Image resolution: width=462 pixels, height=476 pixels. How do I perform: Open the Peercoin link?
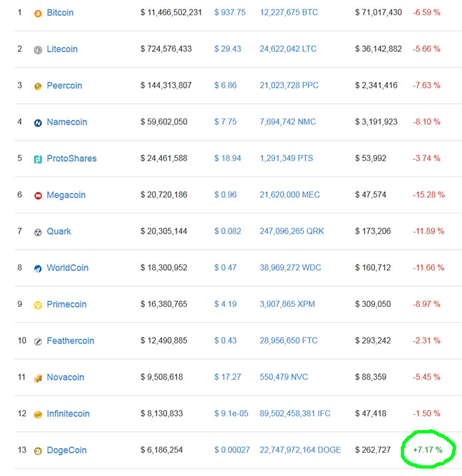65,86
